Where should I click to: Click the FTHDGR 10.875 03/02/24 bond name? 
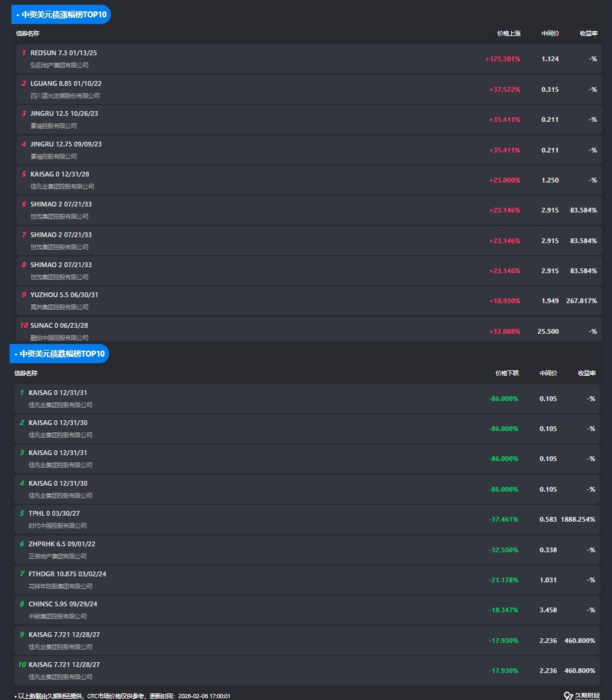67,574
